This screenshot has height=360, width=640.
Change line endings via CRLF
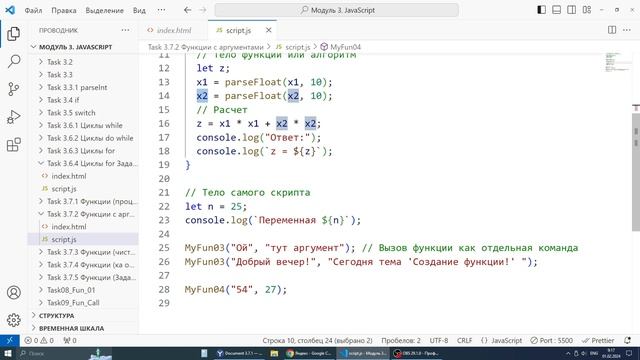464,340
